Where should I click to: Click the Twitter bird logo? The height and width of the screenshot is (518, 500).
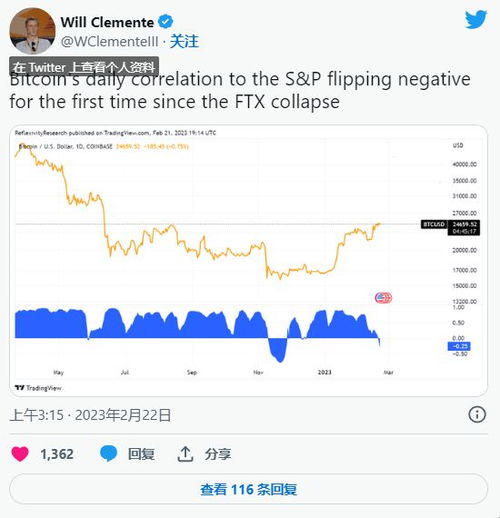(476, 20)
